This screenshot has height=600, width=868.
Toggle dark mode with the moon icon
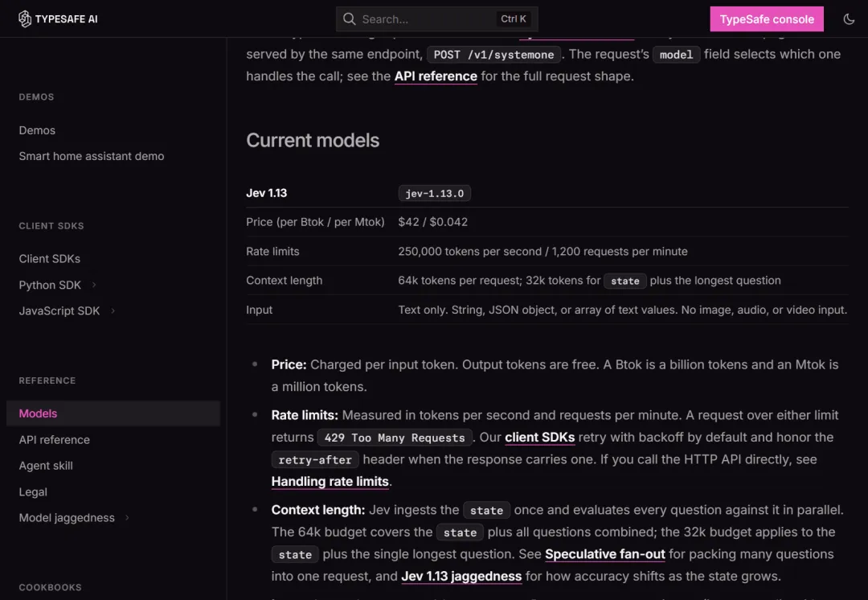pos(849,18)
